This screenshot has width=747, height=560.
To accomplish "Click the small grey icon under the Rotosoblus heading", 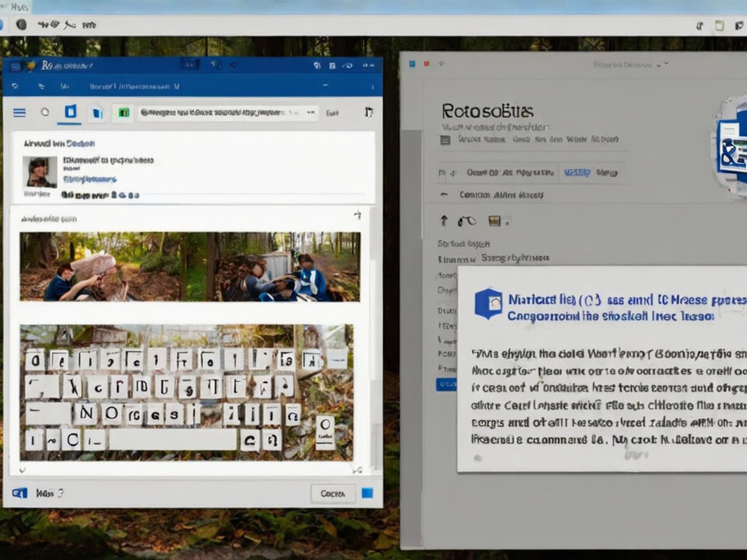I will (x=445, y=140).
